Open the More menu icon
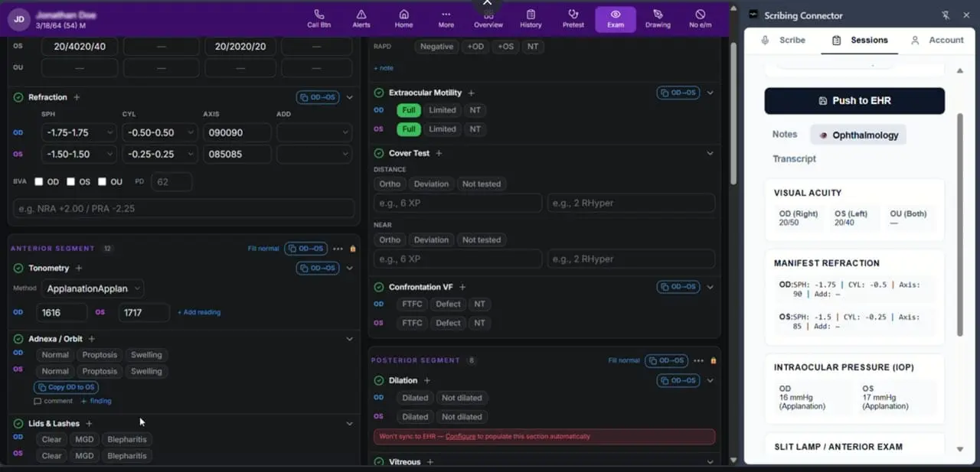 (x=446, y=19)
